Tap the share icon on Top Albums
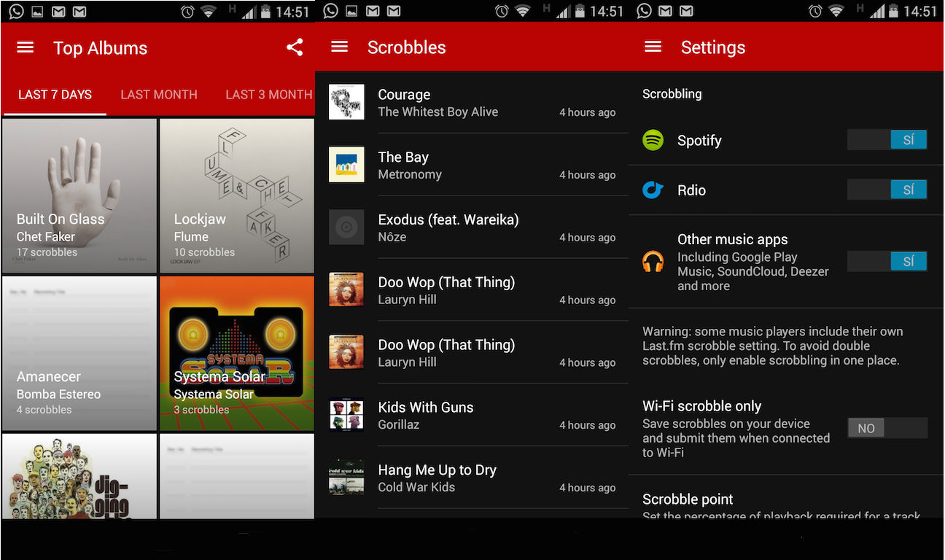 pyautogui.click(x=295, y=47)
